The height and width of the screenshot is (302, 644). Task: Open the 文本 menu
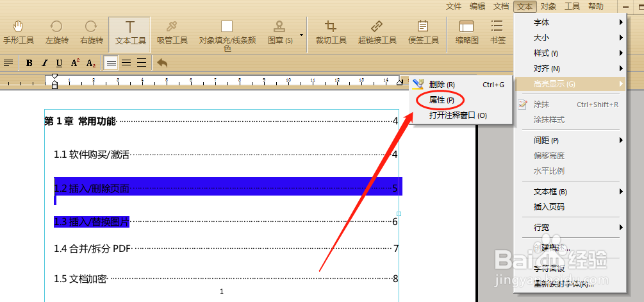[x=525, y=6]
